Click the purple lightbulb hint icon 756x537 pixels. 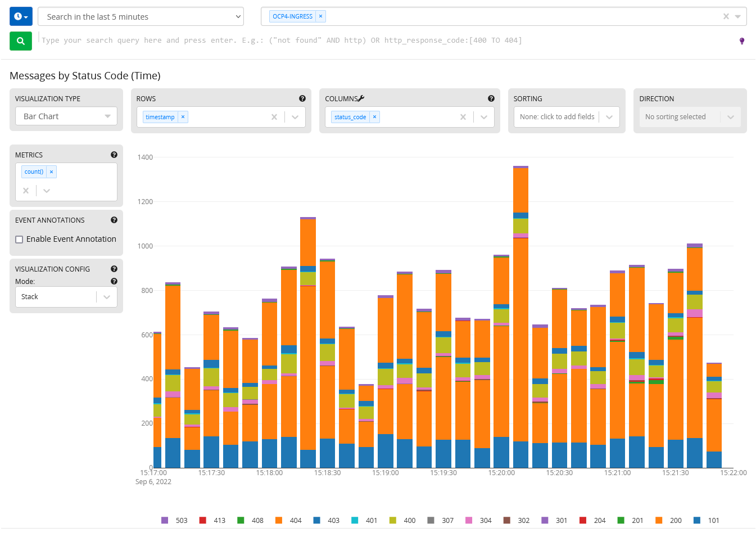741,41
